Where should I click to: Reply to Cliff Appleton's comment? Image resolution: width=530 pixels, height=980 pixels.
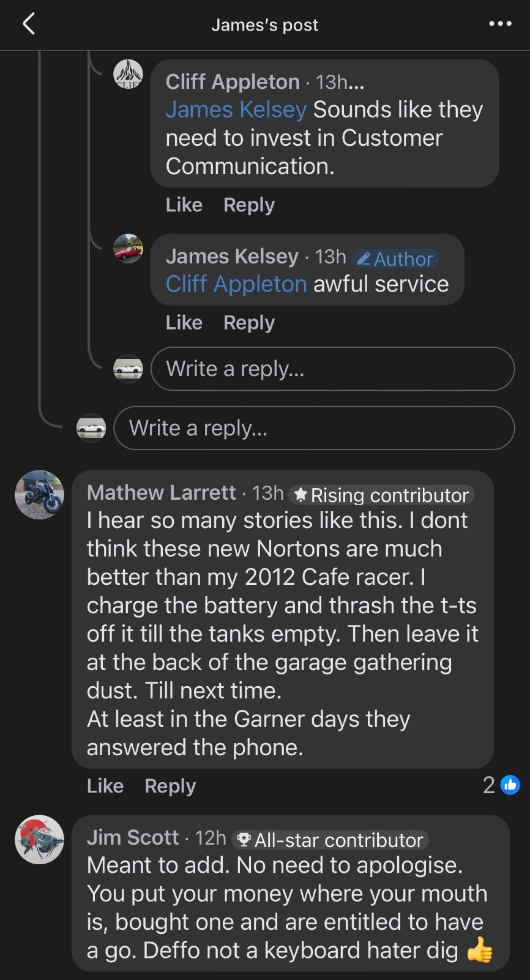248,205
